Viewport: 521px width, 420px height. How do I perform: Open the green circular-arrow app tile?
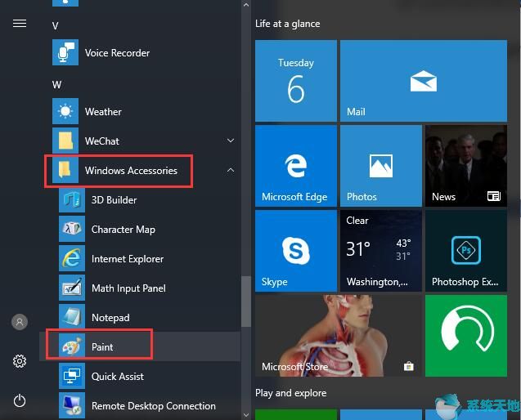pos(466,336)
